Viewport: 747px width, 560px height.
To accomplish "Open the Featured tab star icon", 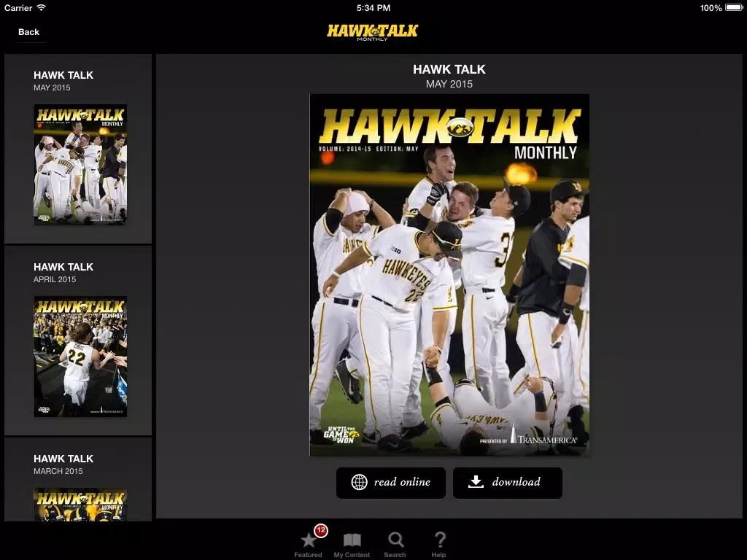I will 309,540.
